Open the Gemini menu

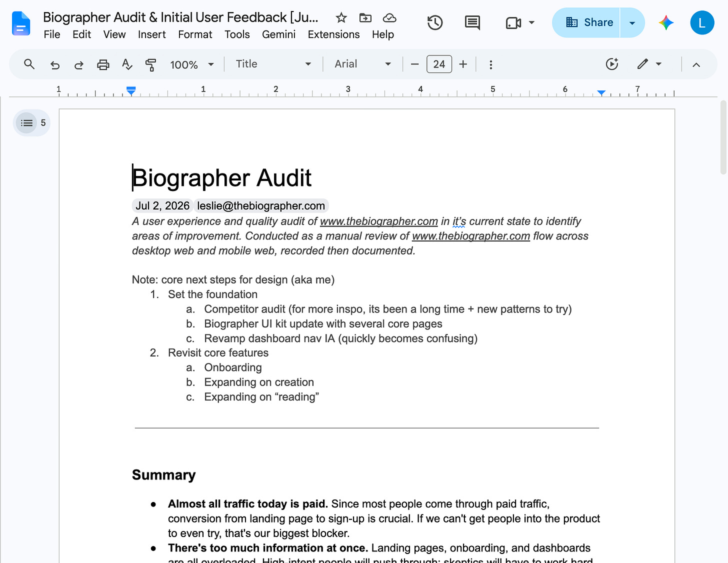[278, 34]
